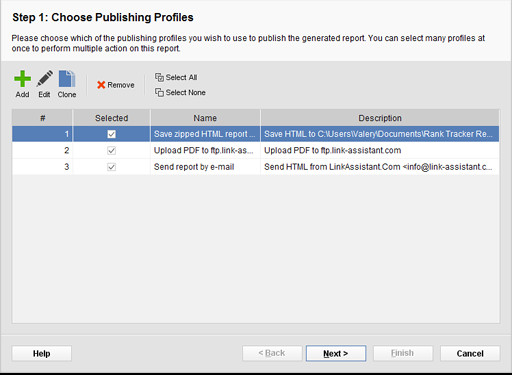Click the Cancel button
The image size is (512, 375).
point(470,353)
